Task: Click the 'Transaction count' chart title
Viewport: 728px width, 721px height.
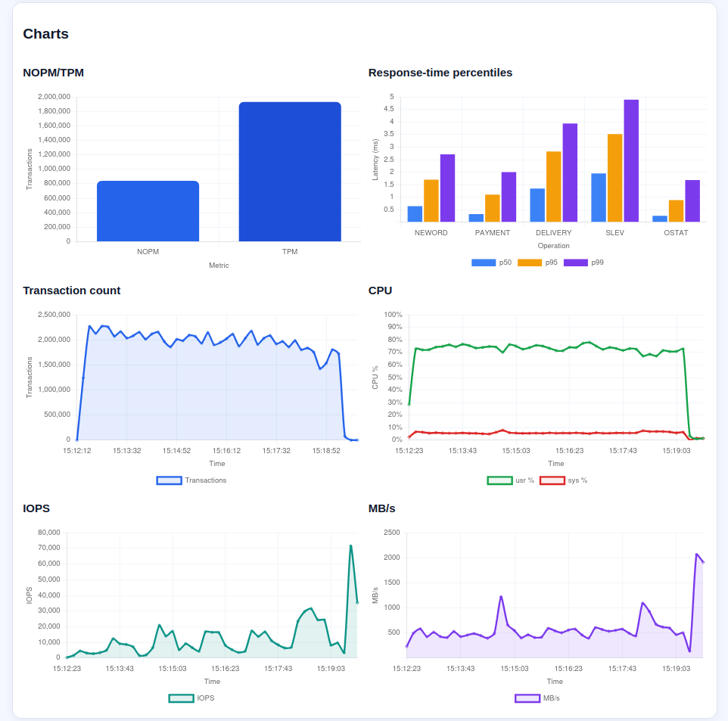Action: 71,291
